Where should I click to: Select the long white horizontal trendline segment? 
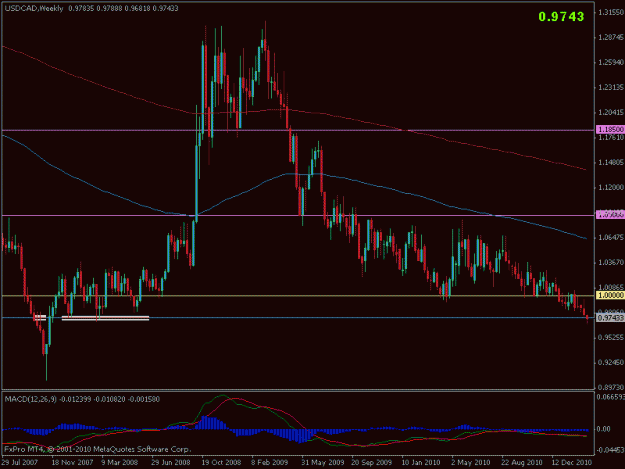click(106, 318)
